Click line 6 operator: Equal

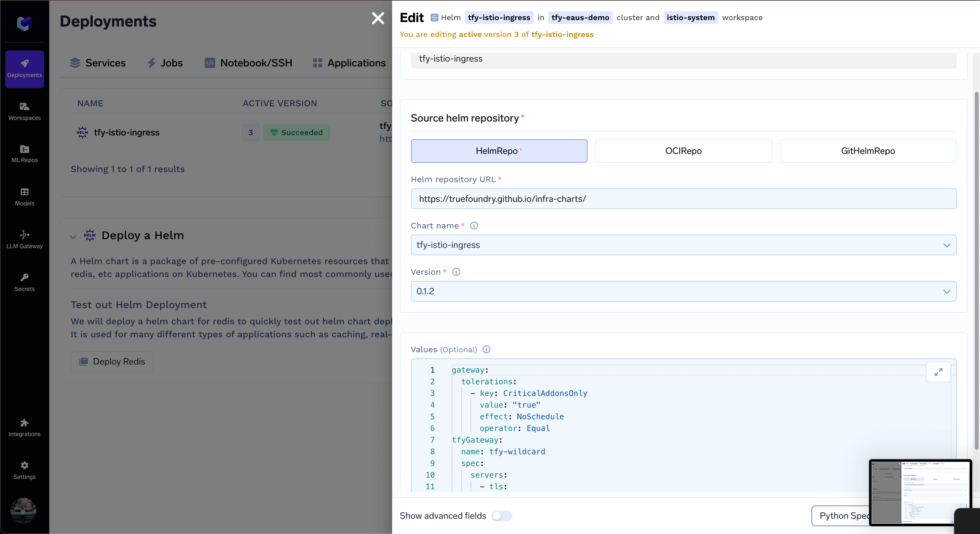(x=515, y=428)
